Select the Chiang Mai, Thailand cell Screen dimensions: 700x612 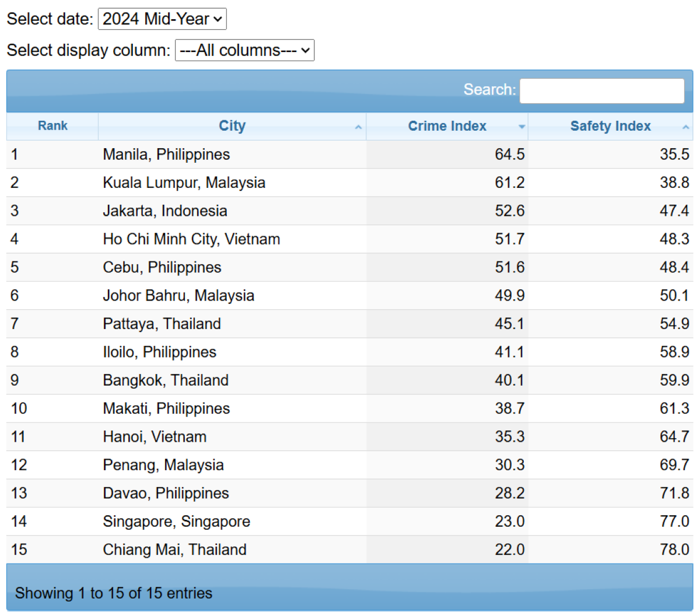[232, 550]
